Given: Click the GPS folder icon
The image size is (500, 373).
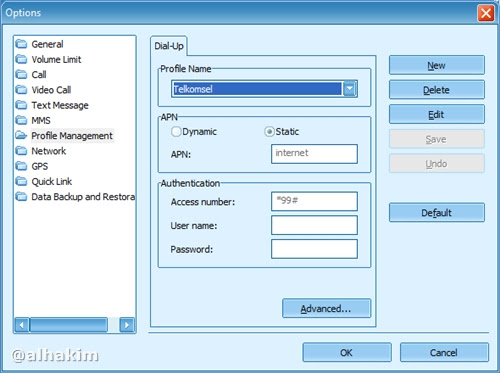Looking at the screenshot, I should [21, 166].
